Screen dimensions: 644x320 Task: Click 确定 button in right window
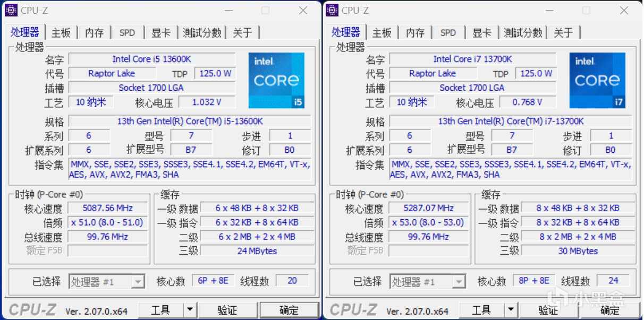click(x=610, y=310)
